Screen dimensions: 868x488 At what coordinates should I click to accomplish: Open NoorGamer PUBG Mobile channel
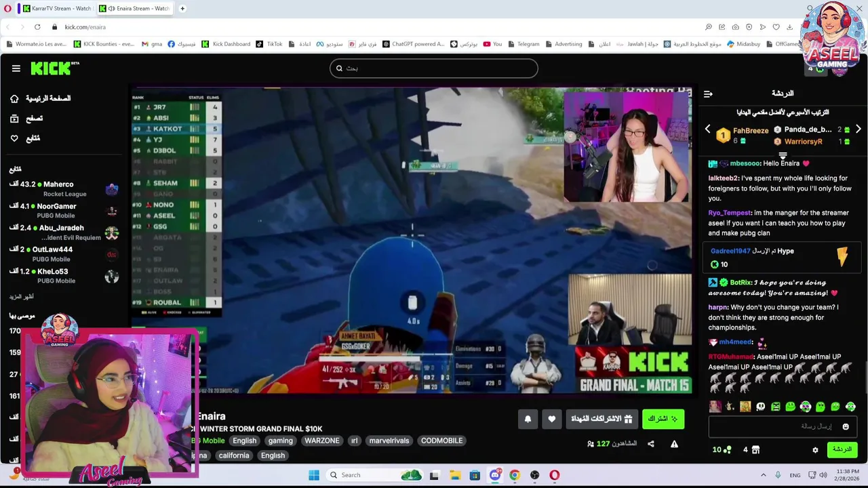(x=64, y=210)
